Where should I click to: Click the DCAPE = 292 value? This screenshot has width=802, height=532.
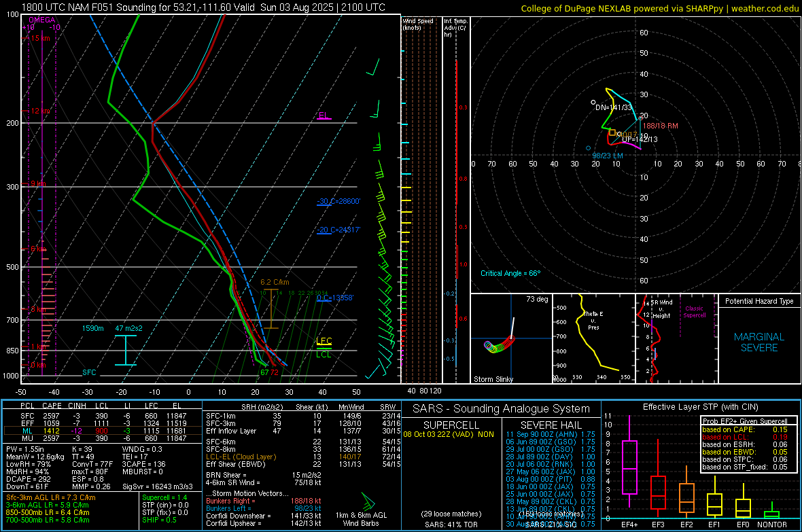pyautogui.click(x=28, y=479)
